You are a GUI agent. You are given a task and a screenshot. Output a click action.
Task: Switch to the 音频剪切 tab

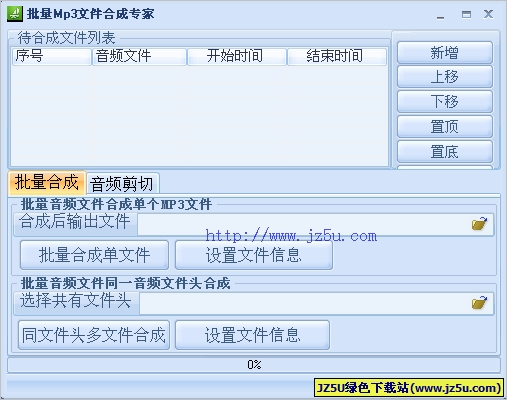coord(122,183)
